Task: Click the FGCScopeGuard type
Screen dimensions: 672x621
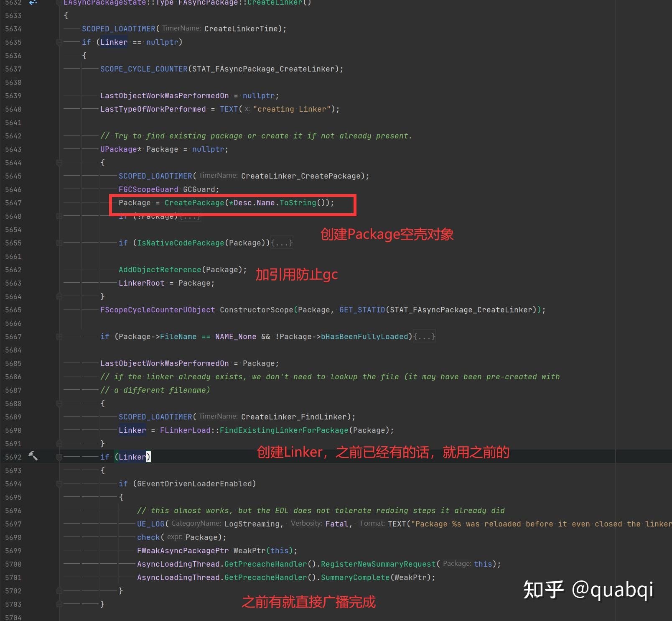Action: [x=148, y=189]
